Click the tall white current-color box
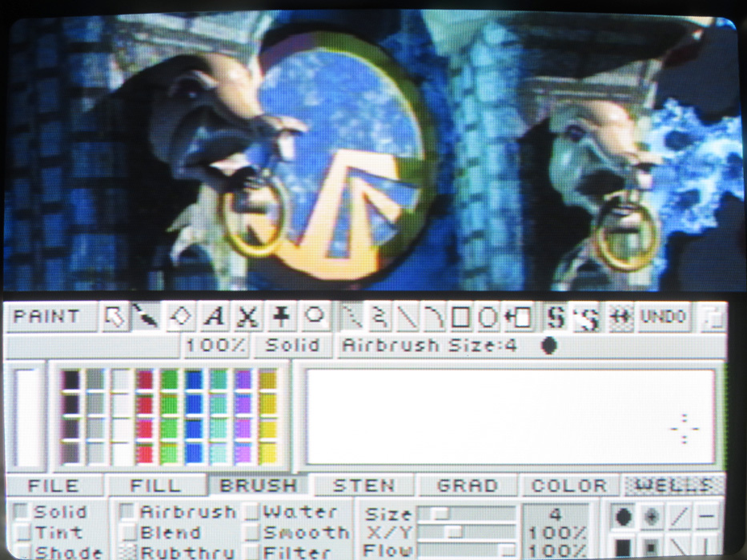The image size is (747, 560). pyautogui.click(x=29, y=417)
